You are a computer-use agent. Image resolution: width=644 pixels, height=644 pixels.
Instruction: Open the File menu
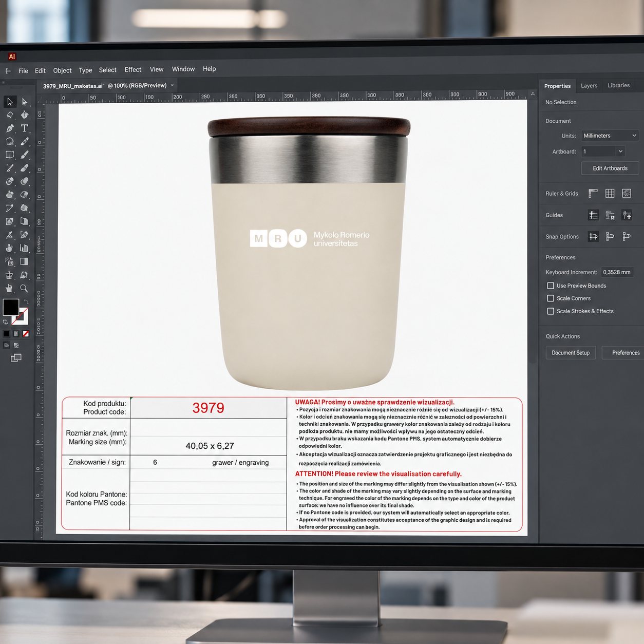coord(23,71)
